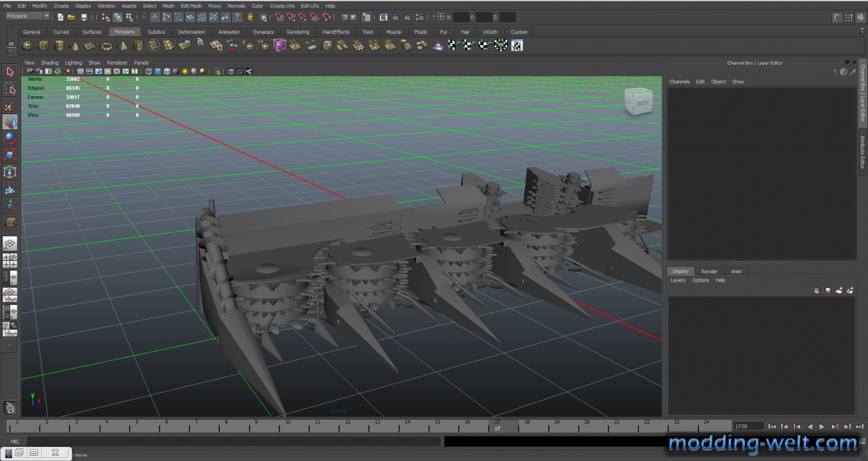
Task: Open the Create UVs menu
Action: click(x=282, y=6)
